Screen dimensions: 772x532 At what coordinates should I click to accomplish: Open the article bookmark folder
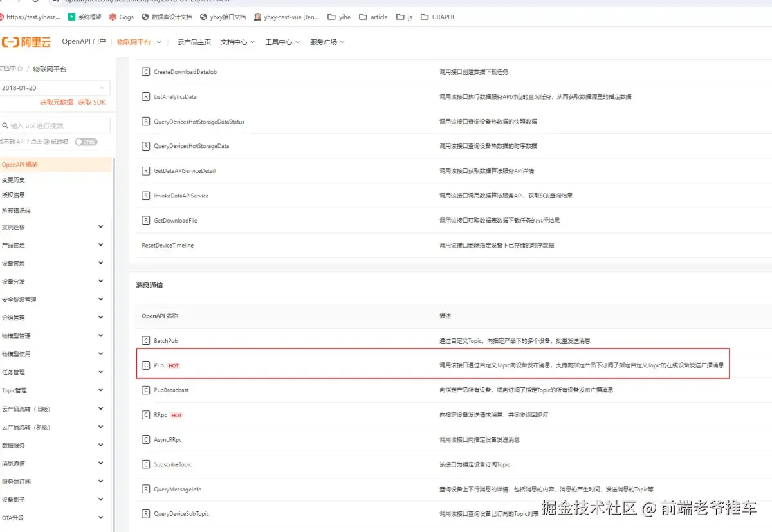click(373, 17)
